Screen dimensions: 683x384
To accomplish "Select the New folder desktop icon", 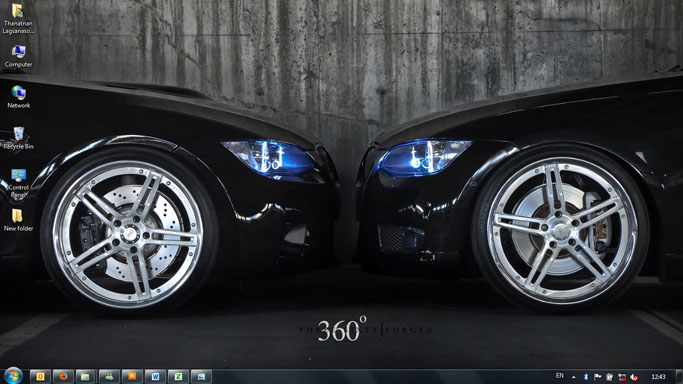I will click(18, 219).
